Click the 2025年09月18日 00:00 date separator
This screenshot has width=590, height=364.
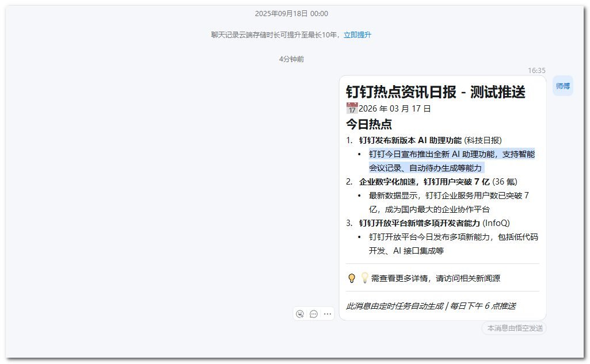pos(291,14)
